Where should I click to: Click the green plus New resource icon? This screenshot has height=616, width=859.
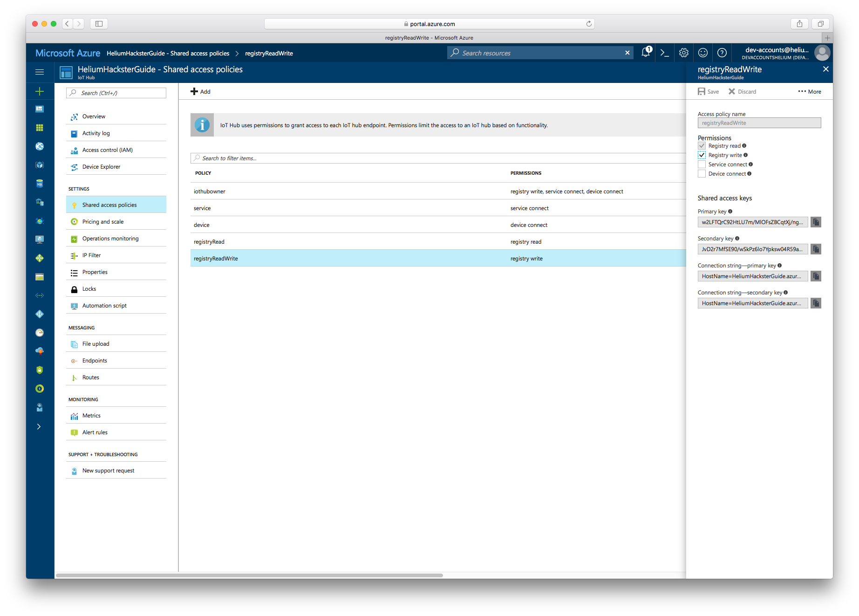pos(40,91)
